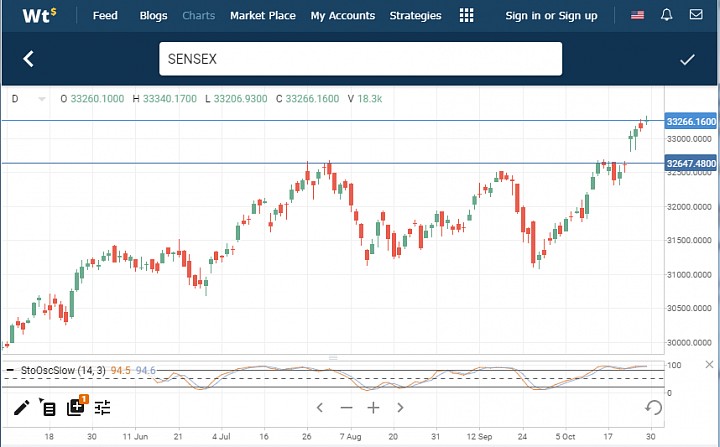Open the apps grid menu
Screen dimensions: 720x447
coord(466,16)
